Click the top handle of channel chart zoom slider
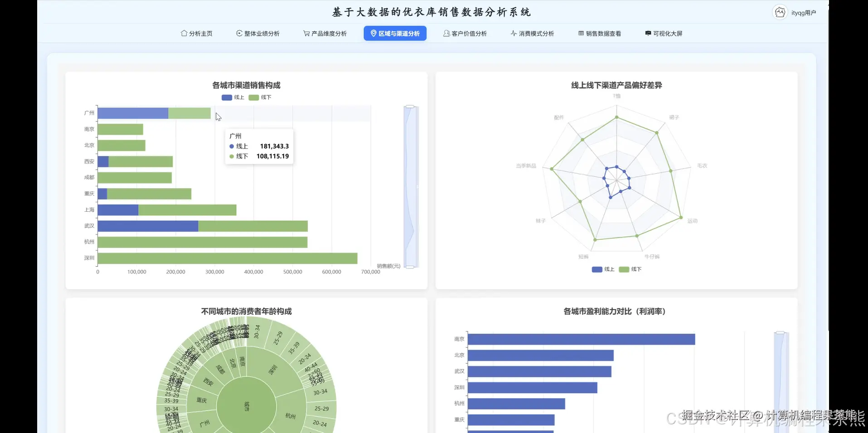This screenshot has height=433, width=868. pos(410,107)
